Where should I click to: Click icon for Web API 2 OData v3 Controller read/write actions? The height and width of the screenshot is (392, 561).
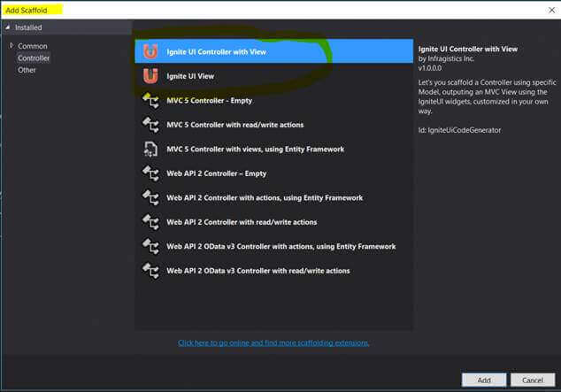coord(150,271)
